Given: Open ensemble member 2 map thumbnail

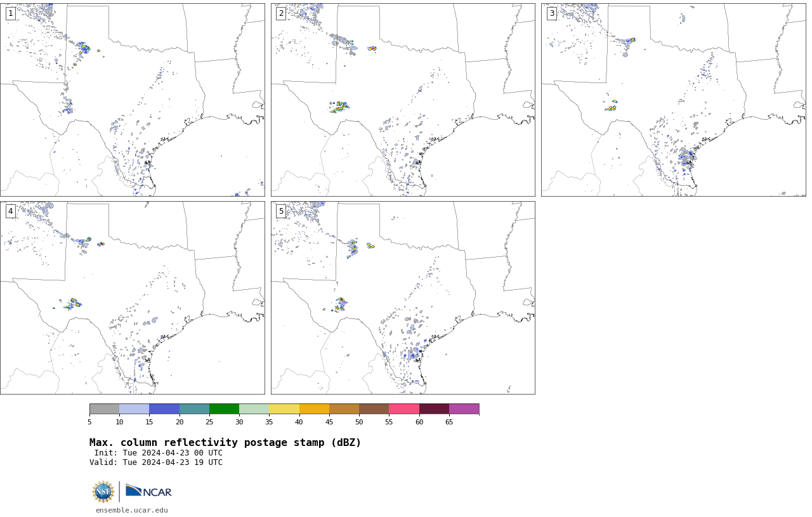Looking at the screenshot, I should coord(403,100).
